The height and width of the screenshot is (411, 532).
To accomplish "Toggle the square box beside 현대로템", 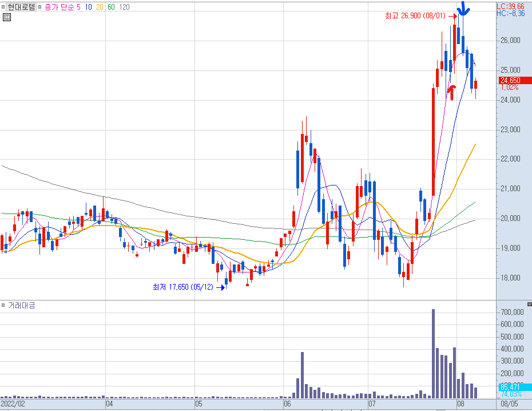I will (3, 7).
